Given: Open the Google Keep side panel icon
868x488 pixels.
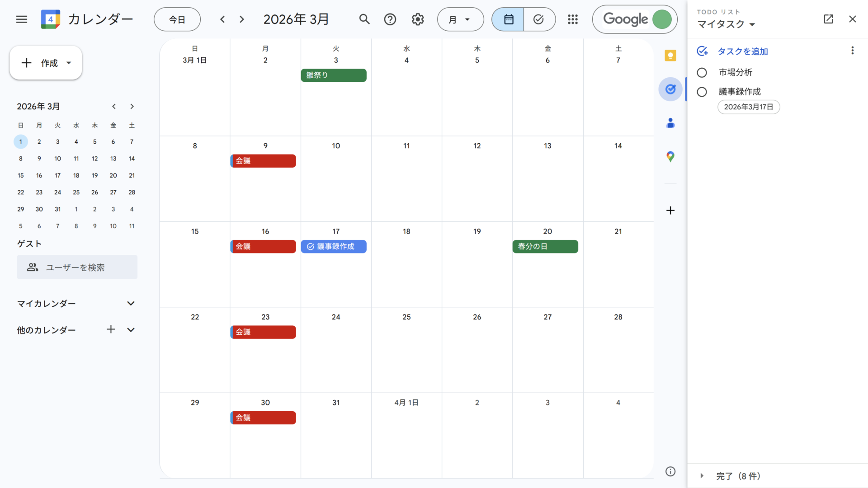Looking at the screenshot, I should pos(670,56).
